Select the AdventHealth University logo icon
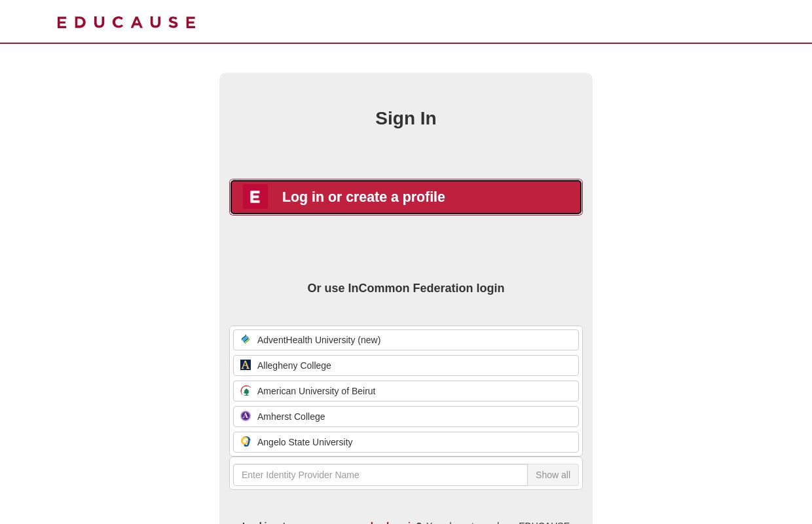 coord(246,339)
